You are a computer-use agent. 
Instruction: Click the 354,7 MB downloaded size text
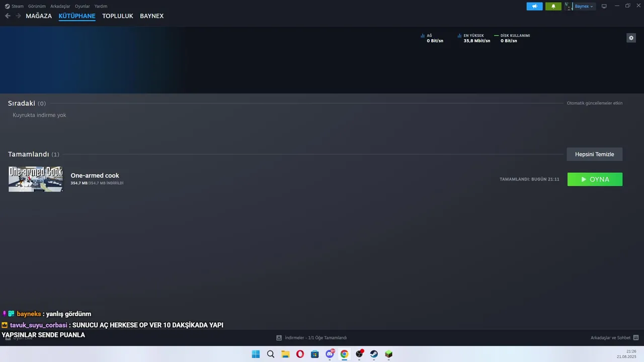click(97, 183)
